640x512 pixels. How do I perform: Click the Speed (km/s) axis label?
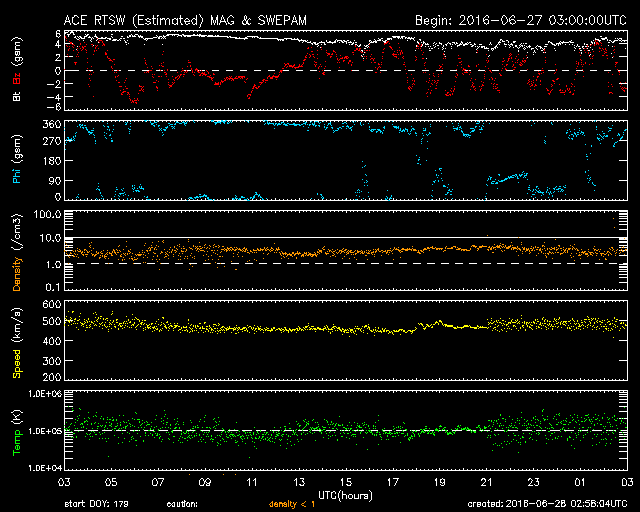point(17,340)
